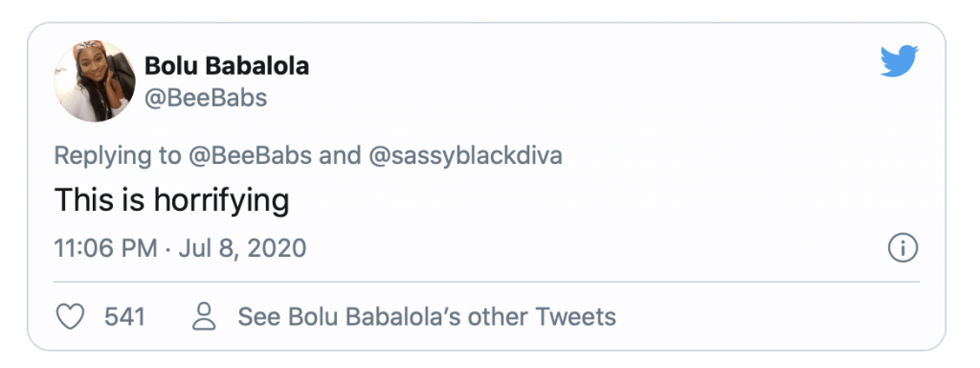
Task: Like the tweet with the heart icon
Action: pyautogui.click(x=70, y=316)
